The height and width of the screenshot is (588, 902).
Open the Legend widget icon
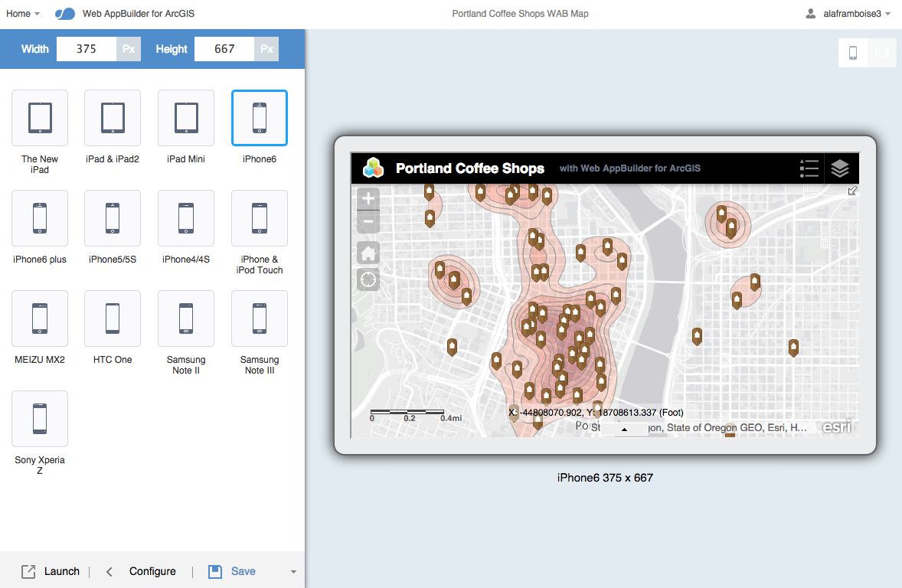(809, 168)
